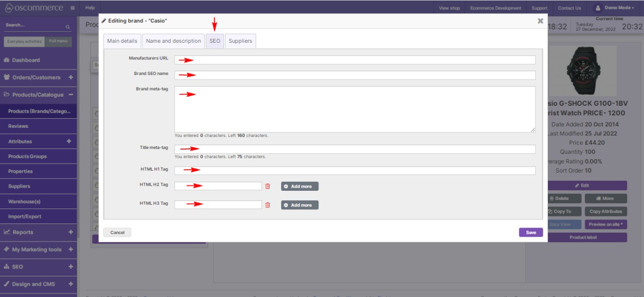
Task: Expand the Reports menu
Action: coord(70,232)
